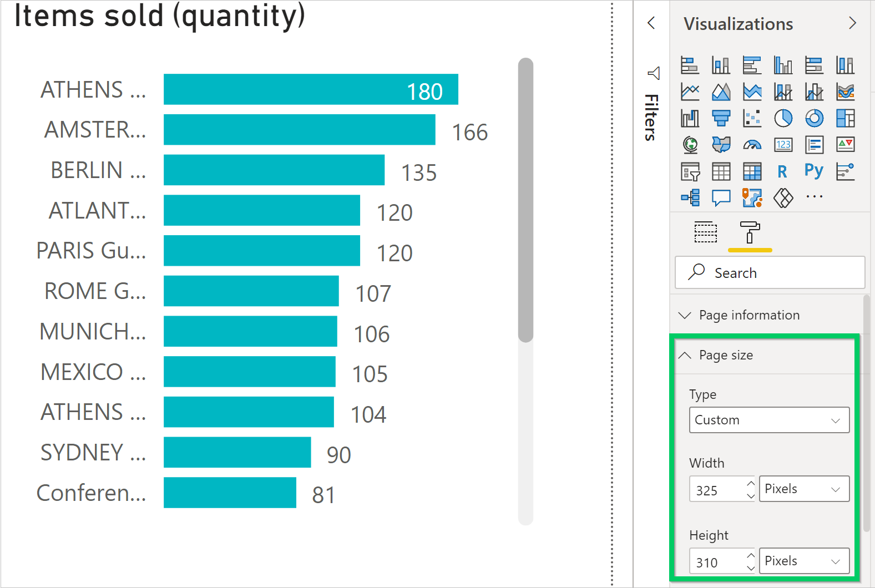
Task: Add a Python visual
Action: tap(814, 171)
